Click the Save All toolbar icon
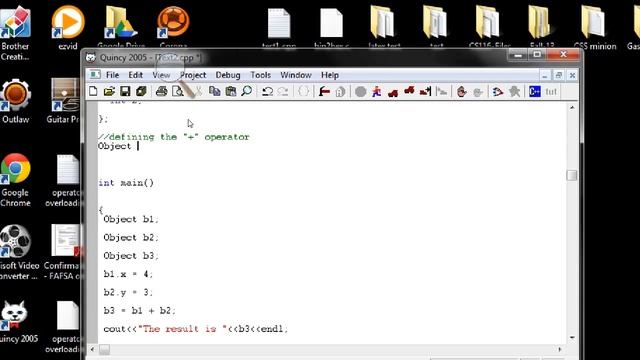The height and width of the screenshot is (360, 640). [x=141, y=91]
